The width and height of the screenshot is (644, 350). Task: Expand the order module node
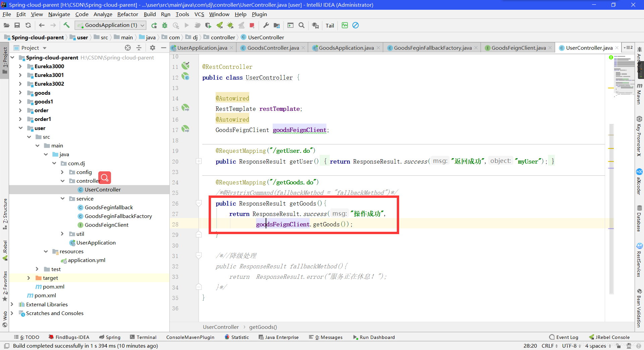pyautogui.click(x=20, y=110)
